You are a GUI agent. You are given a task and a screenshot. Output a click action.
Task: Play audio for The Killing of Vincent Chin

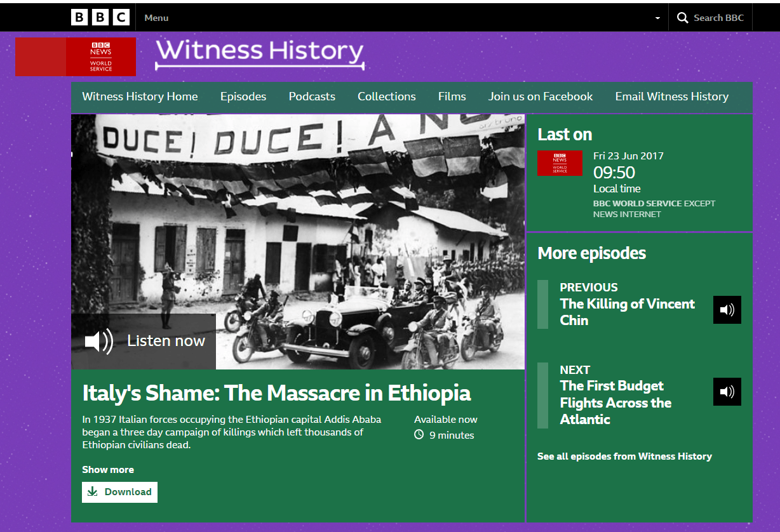(x=727, y=310)
